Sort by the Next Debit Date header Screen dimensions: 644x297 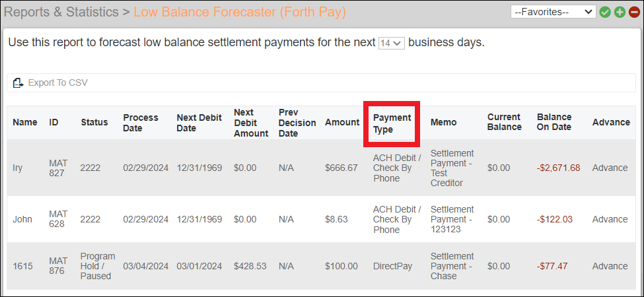point(198,123)
